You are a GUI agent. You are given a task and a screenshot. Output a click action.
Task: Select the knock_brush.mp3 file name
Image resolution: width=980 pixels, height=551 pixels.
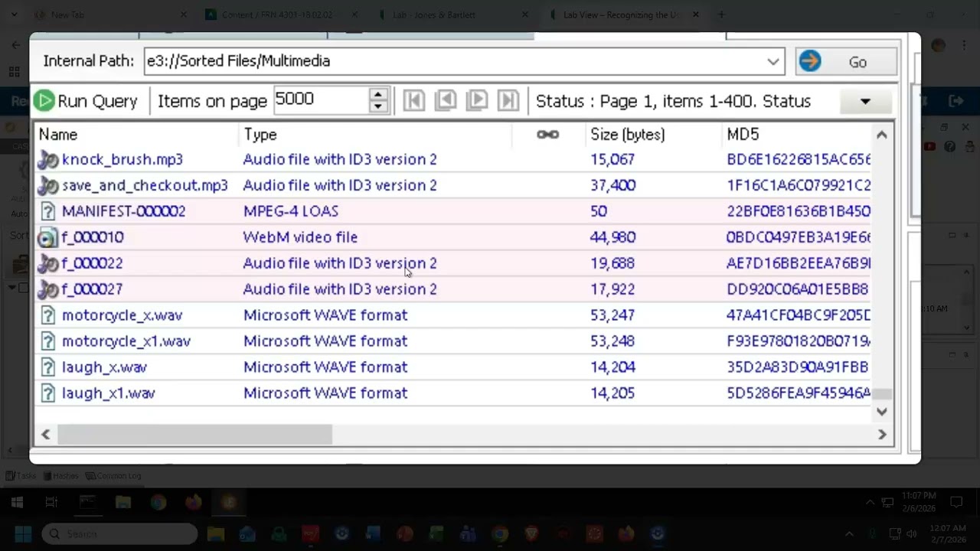[x=122, y=159]
